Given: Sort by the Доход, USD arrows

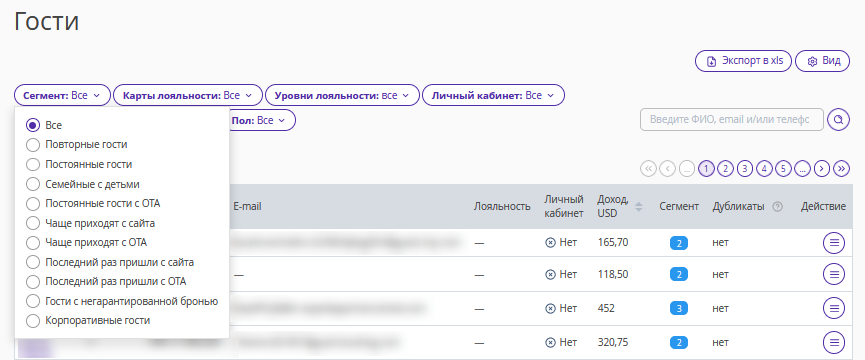Looking at the screenshot, I should pos(639,207).
